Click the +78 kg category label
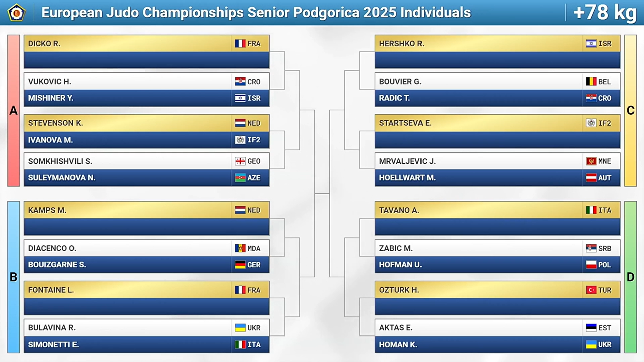Viewport: 644px width, 362px height. pos(605,13)
